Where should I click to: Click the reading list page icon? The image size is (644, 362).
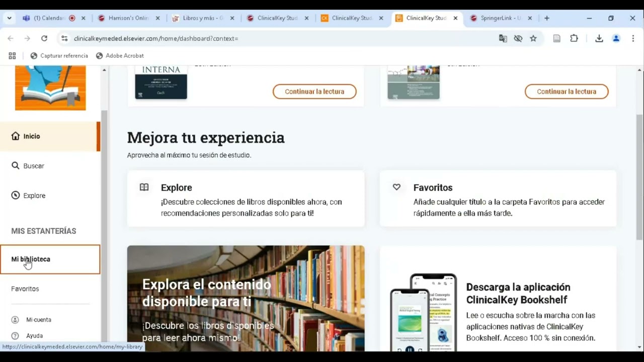click(556, 38)
